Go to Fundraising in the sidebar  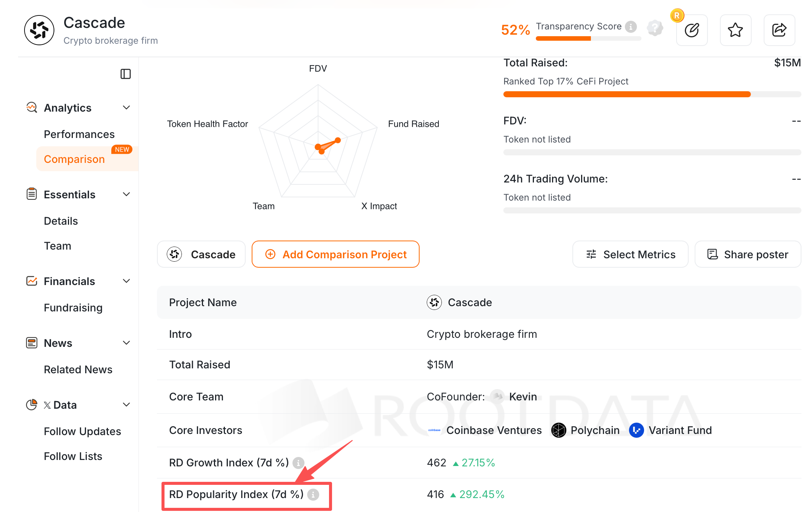click(73, 308)
